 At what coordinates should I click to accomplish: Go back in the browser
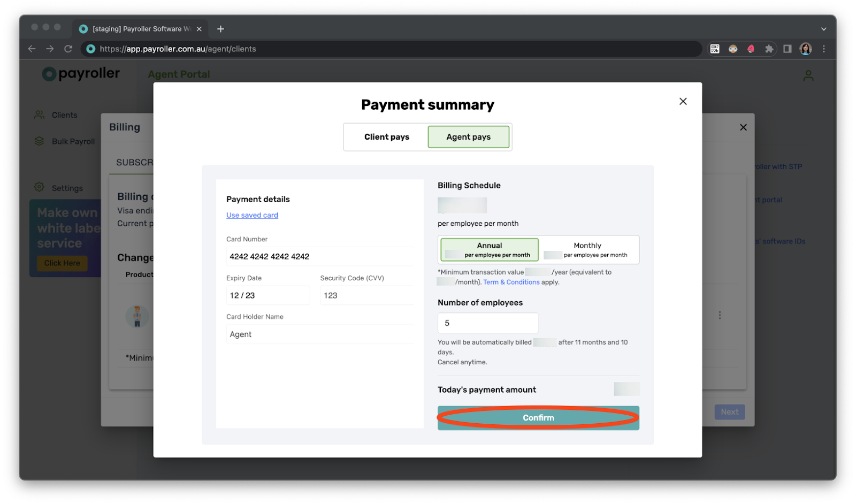coord(32,49)
